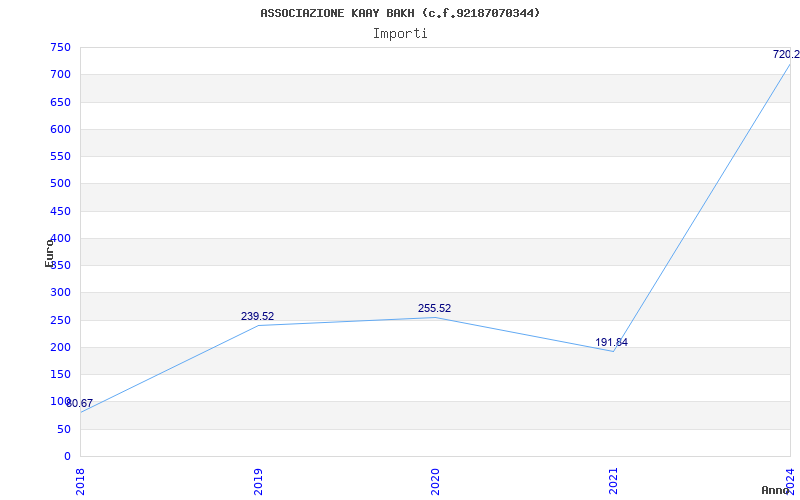Image resolution: width=800 pixels, height=500 pixels.
Task: Click the 0 y-axis tick label
Action: coord(67,457)
